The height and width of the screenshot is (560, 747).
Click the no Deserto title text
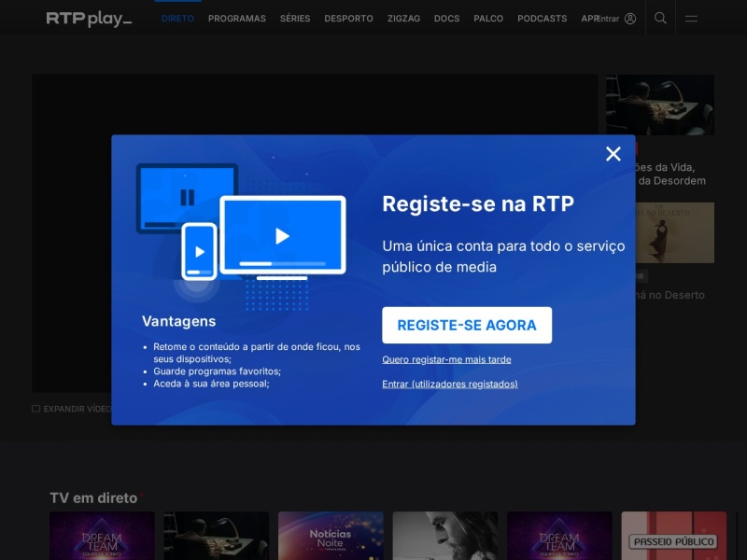669,295
